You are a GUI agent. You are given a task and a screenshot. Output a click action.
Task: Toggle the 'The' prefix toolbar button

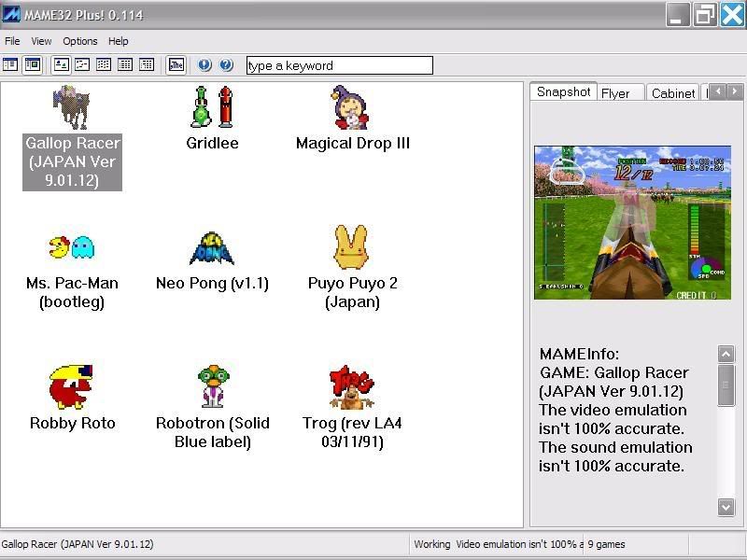click(176, 64)
